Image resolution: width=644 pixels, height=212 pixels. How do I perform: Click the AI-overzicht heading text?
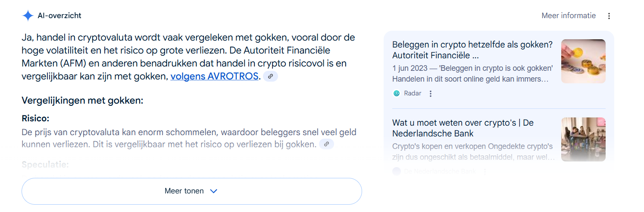point(59,16)
